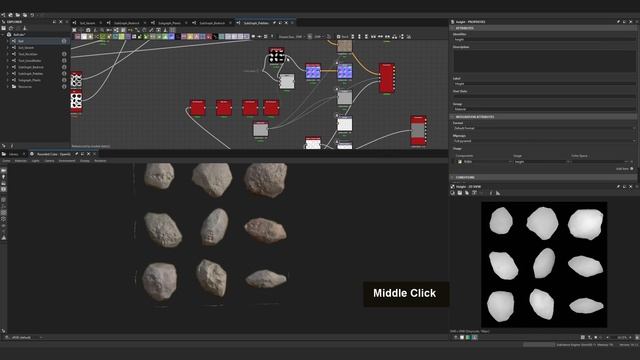The height and width of the screenshot is (360, 640).
Task: Click the video camera icon atop the 3D view sidebar
Action: click(4, 170)
